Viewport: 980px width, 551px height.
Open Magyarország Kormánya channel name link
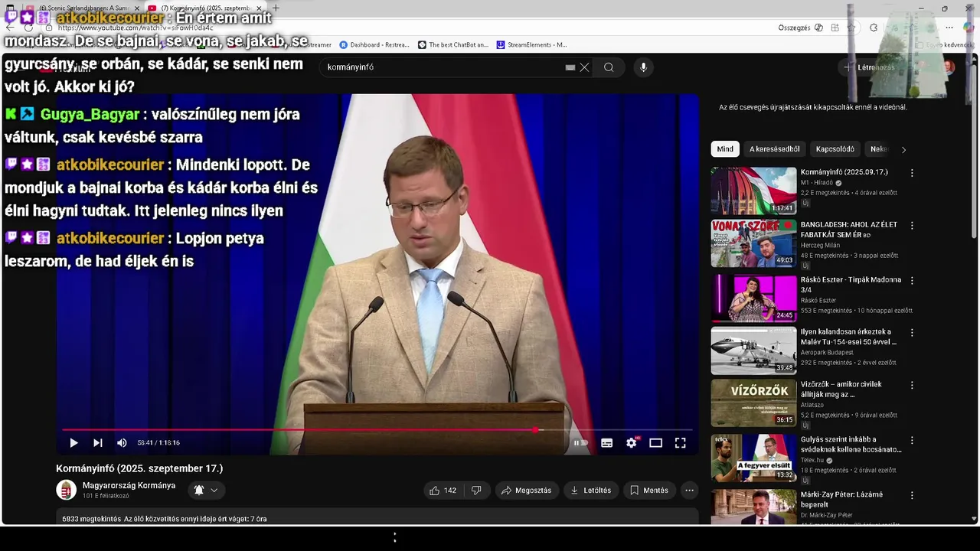click(129, 485)
